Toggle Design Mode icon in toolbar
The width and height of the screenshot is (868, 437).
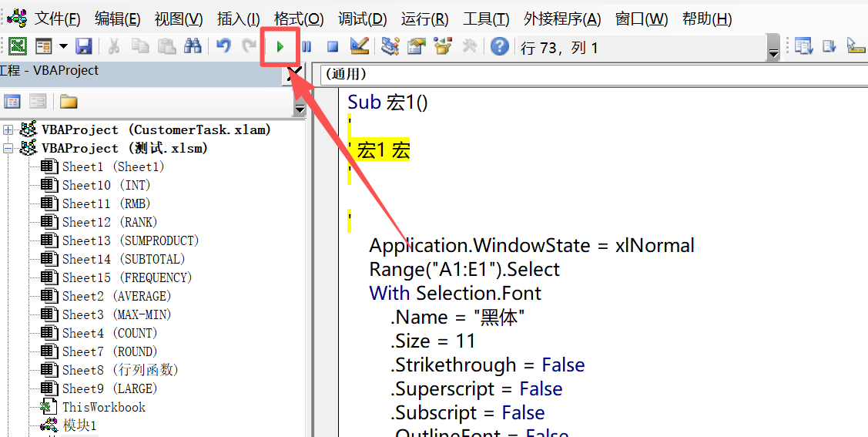(359, 47)
